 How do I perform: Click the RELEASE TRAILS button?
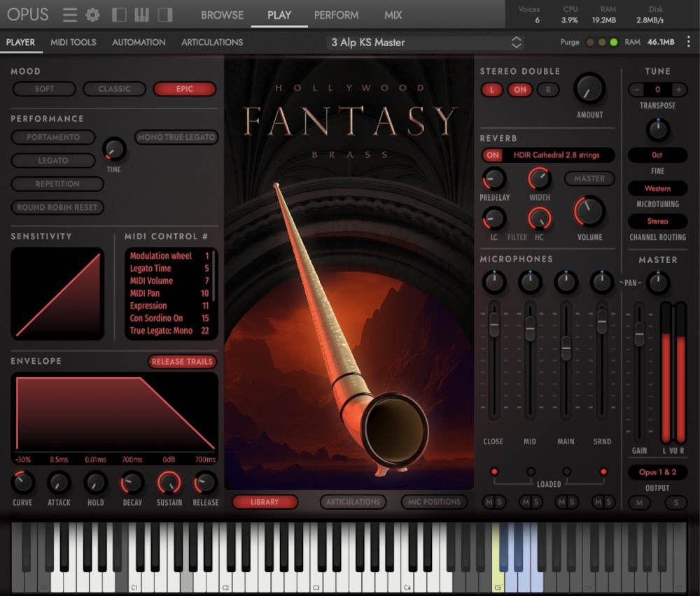click(x=182, y=362)
